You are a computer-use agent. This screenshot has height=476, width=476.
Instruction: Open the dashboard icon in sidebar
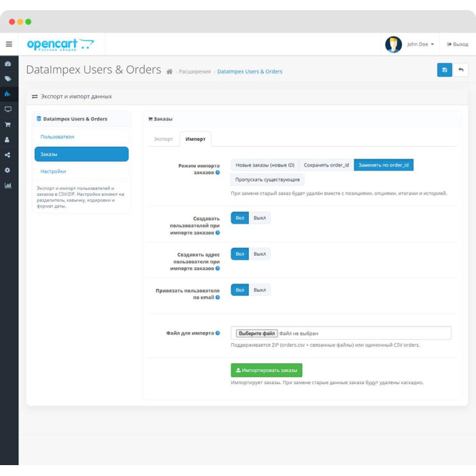(8, 64)
